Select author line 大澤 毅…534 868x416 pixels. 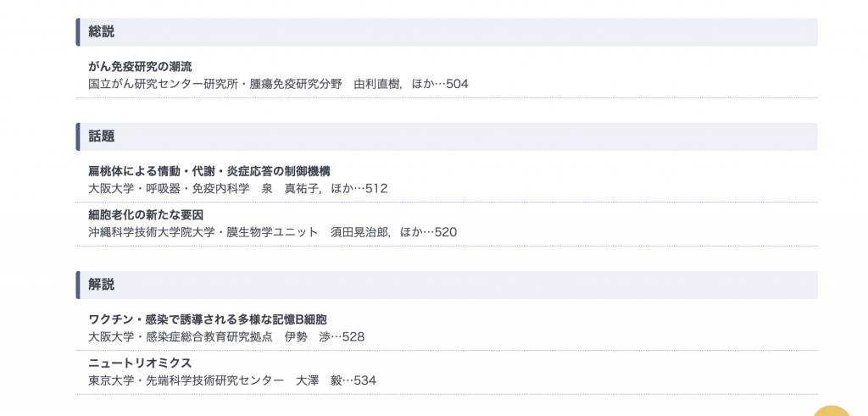point(336,380)
